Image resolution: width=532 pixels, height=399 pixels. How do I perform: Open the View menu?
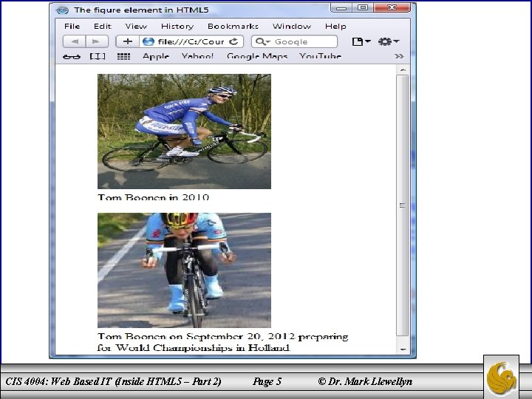tap(136, 26)
